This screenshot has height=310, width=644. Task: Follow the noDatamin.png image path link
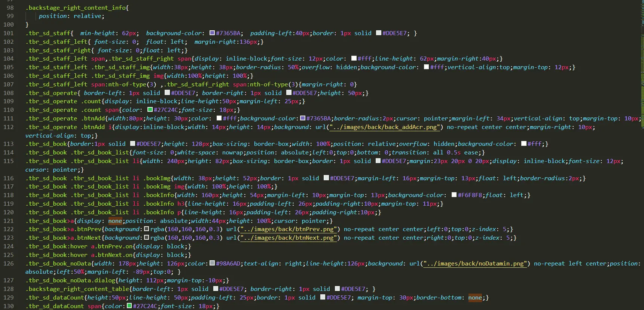point(475,263)
